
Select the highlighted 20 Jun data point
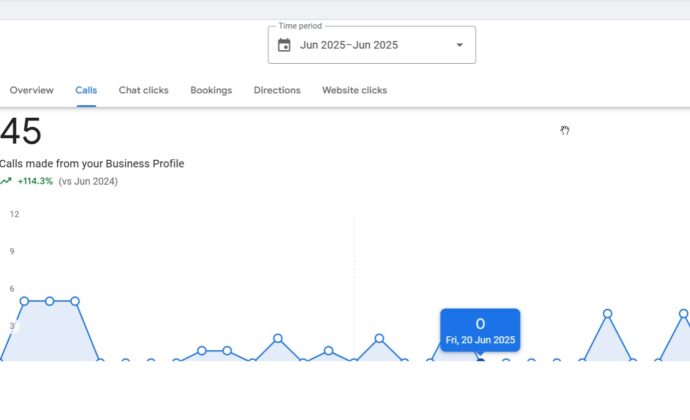point(481,361)
